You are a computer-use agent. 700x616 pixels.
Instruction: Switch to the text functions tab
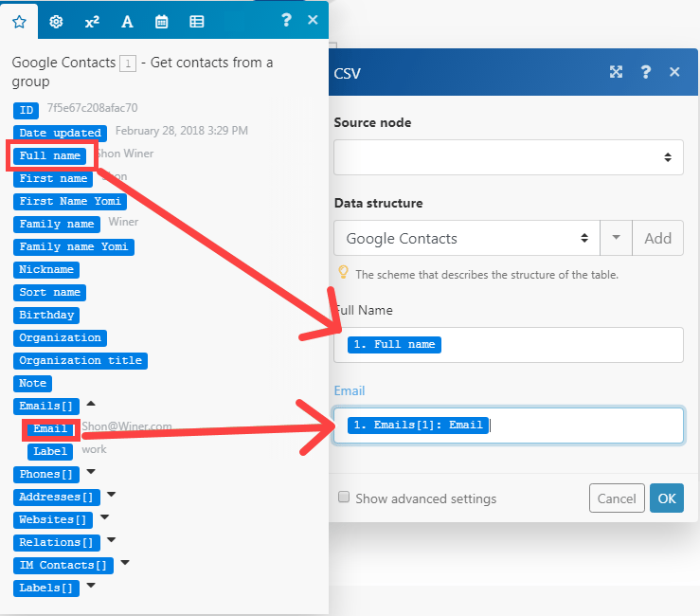click(127, 22)
